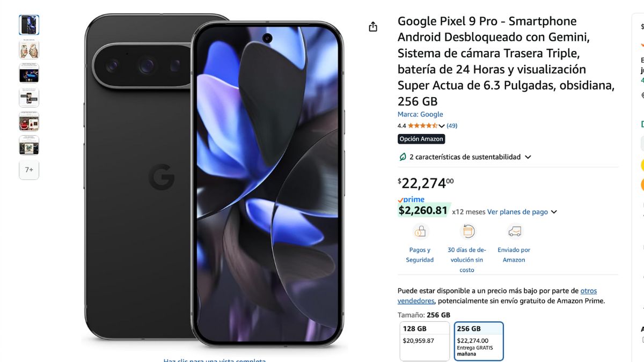The height and width of the screenshot is (362, 644).
Task: Open the 49 reviews count link
Action: (x=452, y=125)
